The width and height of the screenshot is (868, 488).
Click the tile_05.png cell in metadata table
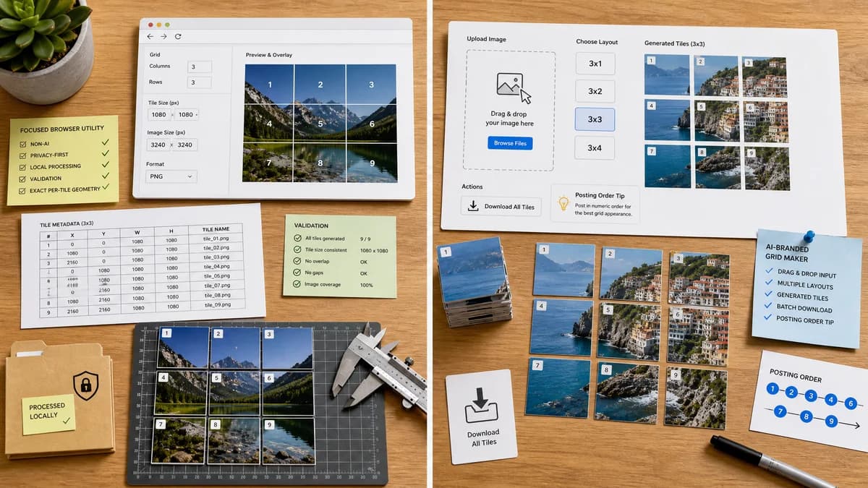pyautogui.click(x=216, y=275)
